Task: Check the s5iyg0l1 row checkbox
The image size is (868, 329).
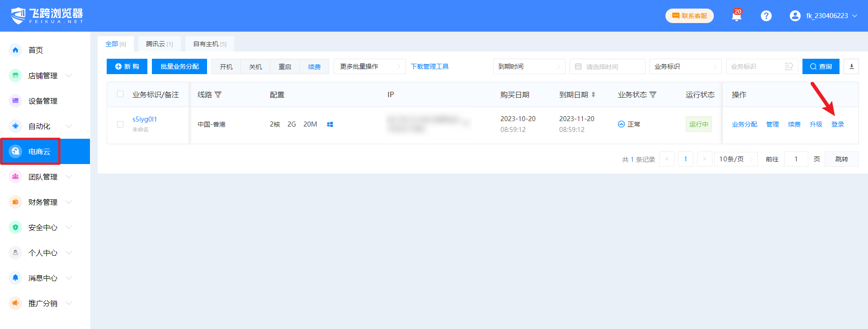Action: (x=120, y=124)
